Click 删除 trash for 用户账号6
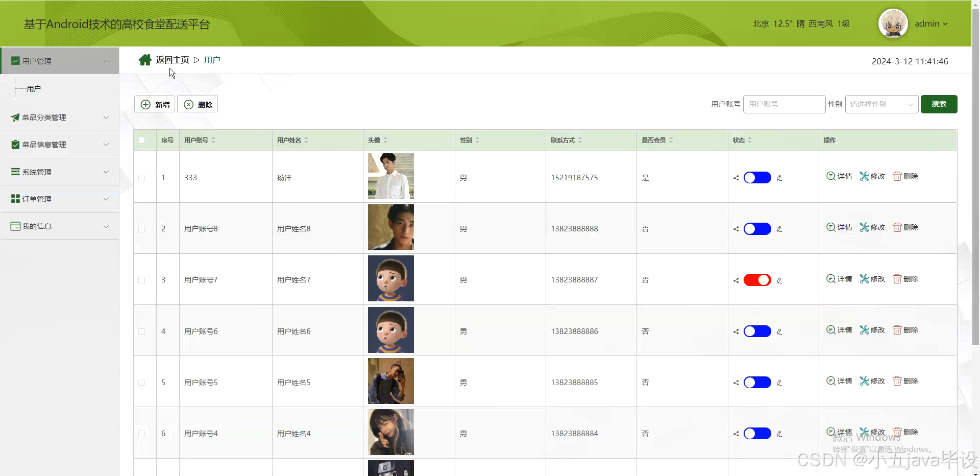Image resolution: width=980 pixels, height=476 pixels. [905, 330]
